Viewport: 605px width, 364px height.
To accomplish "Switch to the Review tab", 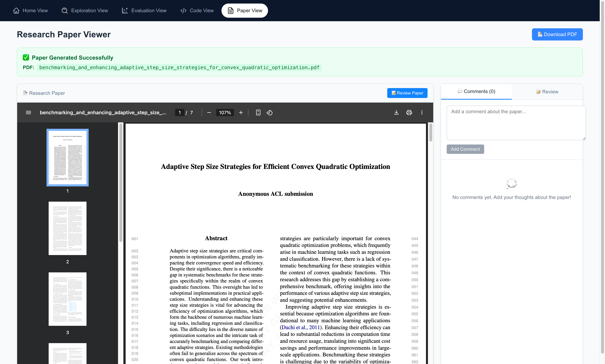I will 547,92.
